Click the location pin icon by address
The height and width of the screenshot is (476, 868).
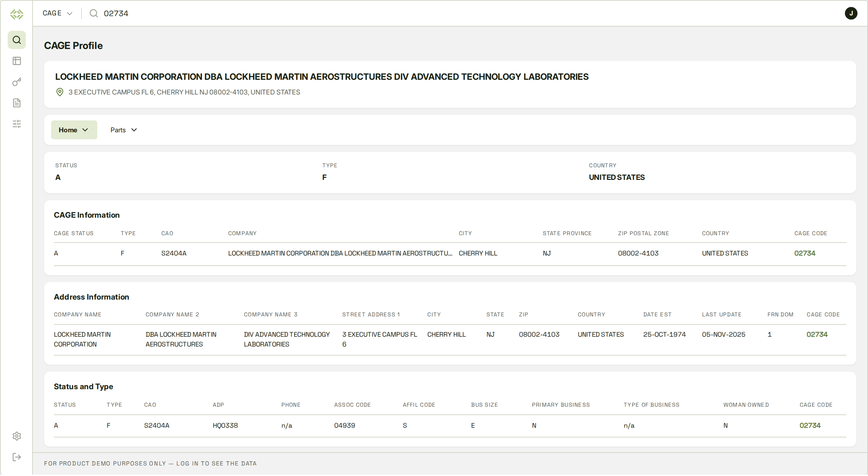(60, 92)
